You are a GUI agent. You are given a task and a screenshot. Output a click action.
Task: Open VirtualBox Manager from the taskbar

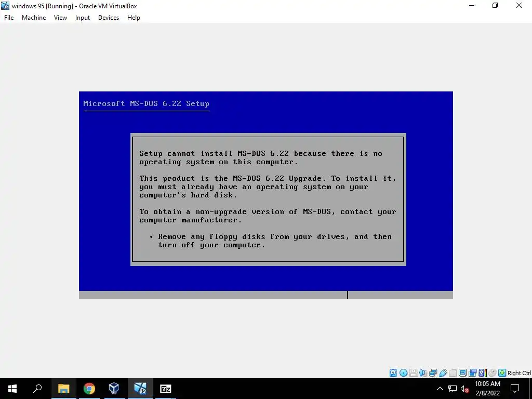tap(114, 389)
